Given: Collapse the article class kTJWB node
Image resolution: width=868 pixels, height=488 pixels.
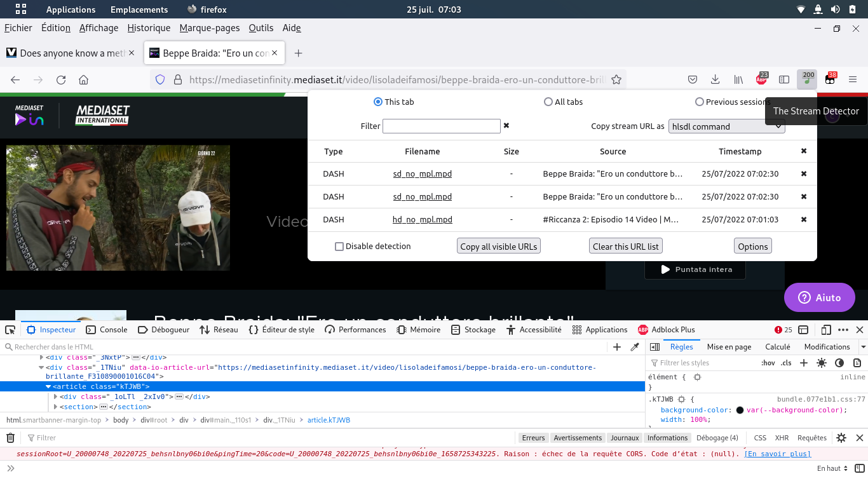Looking at the screenshot, I should pyautogui.click(x=48, y=386).
